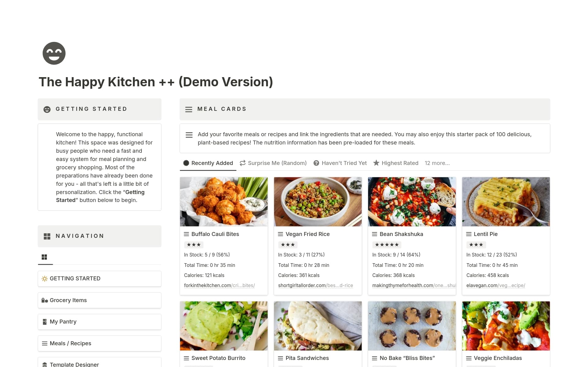The image size is (588, 367).
Task: Click the stacked-layers icon next to Template Designer
Action: 44,364
